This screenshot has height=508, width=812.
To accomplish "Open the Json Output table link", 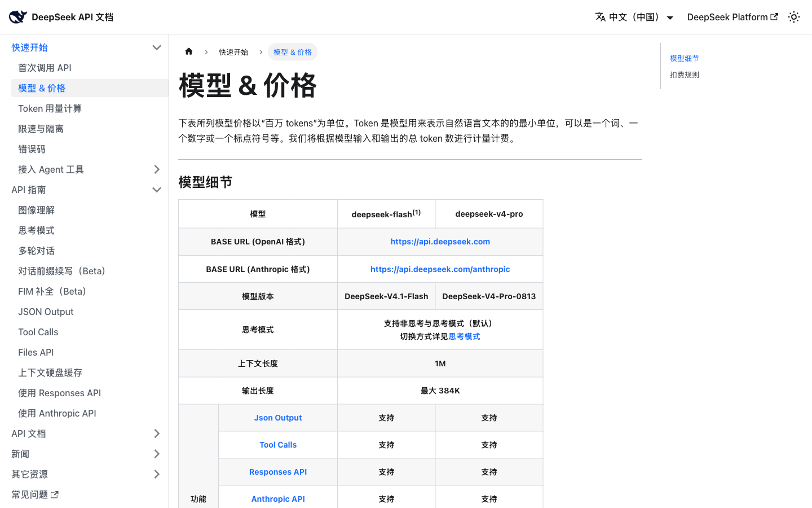I will [278, 418].
